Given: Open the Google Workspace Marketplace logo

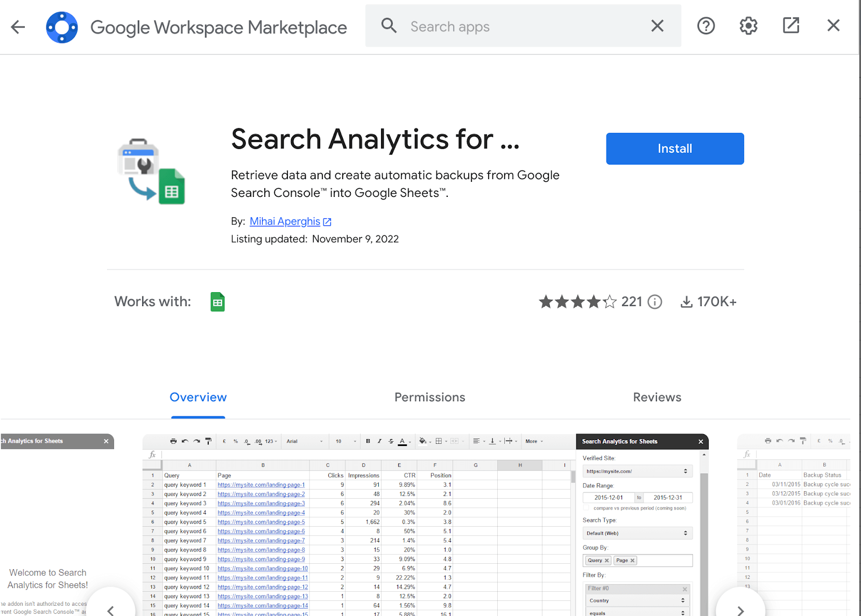Looking at the screenshot, I should 62,27.
